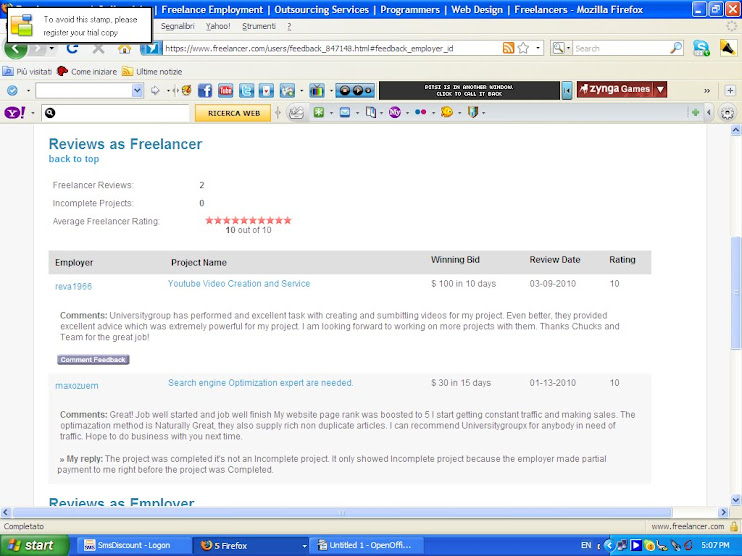The width and height of the screenshot is (742, 556).
Task: Switch to SmsDiscount - Logon taskbar window
Action: tap(132, 546)
